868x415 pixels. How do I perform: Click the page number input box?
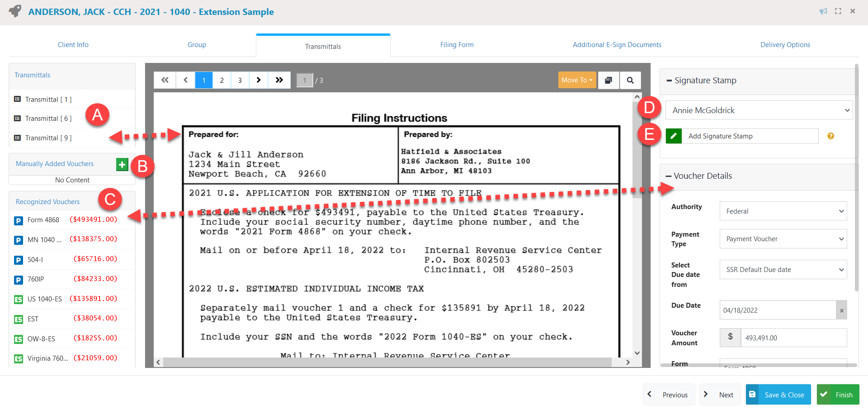tap(305, 80)
